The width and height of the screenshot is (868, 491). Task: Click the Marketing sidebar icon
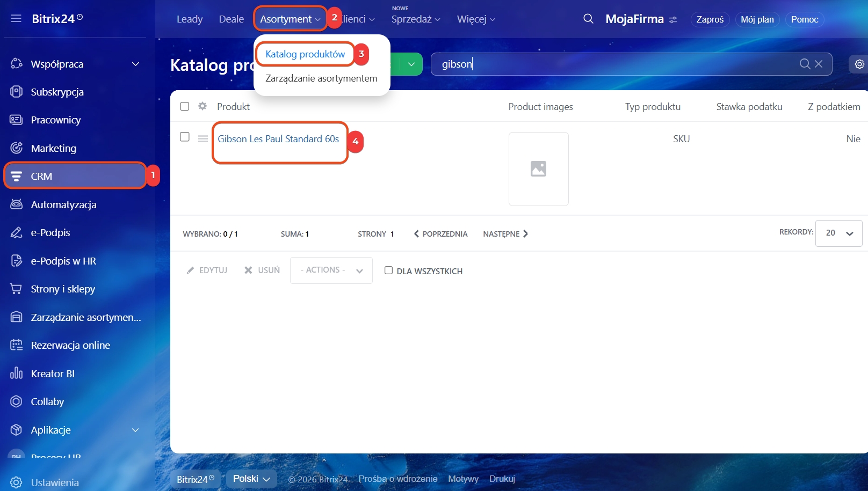coord(17,148)
